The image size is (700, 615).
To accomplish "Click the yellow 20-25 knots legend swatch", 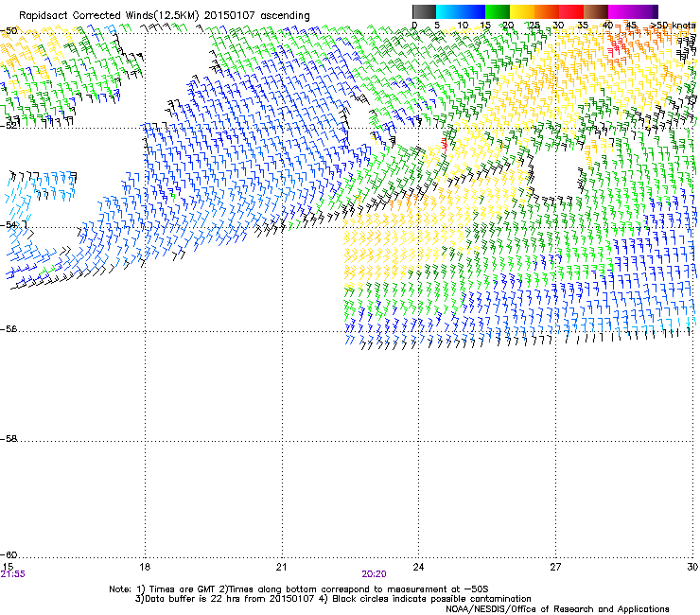I will point(522,11).
